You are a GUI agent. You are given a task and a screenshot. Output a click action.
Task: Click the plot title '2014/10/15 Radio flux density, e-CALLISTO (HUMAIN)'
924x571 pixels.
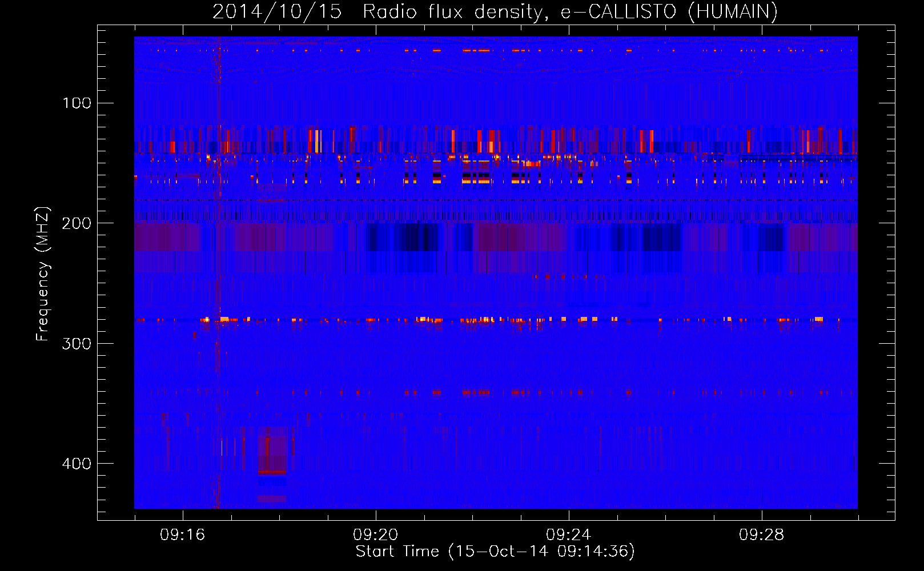pyautogui.click(x=495, y=11)
